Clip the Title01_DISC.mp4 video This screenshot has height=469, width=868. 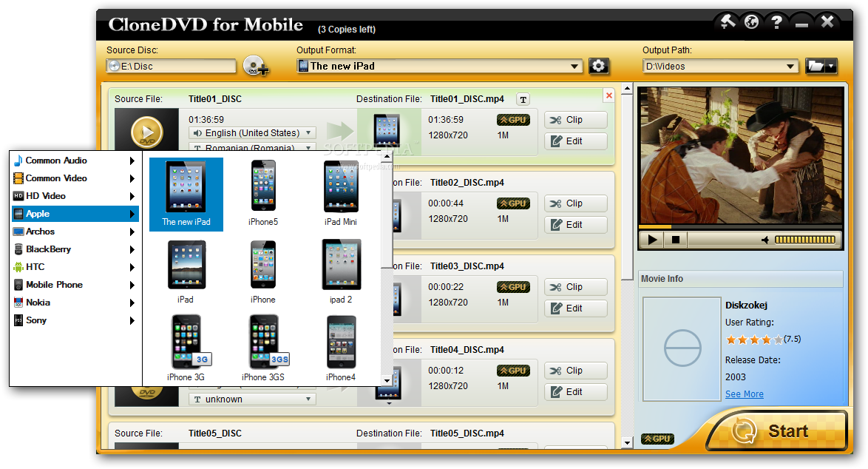[576, 120]
